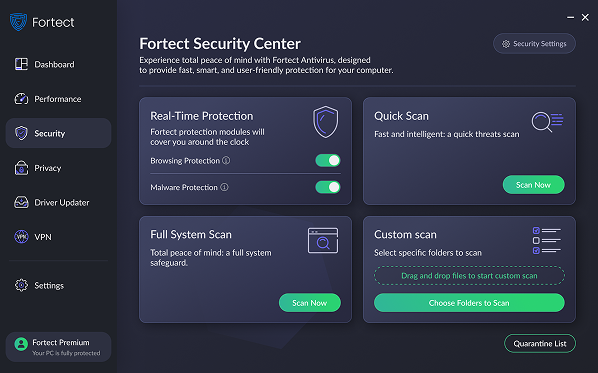Screen dimensions: 598x373
Task: Click the Performance gauge icon
Action: [21, 99]
